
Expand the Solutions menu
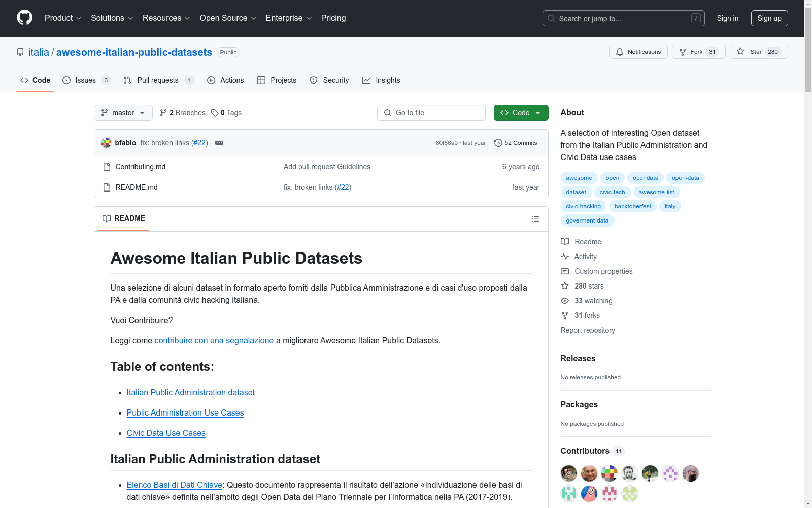tap(112, 18)
